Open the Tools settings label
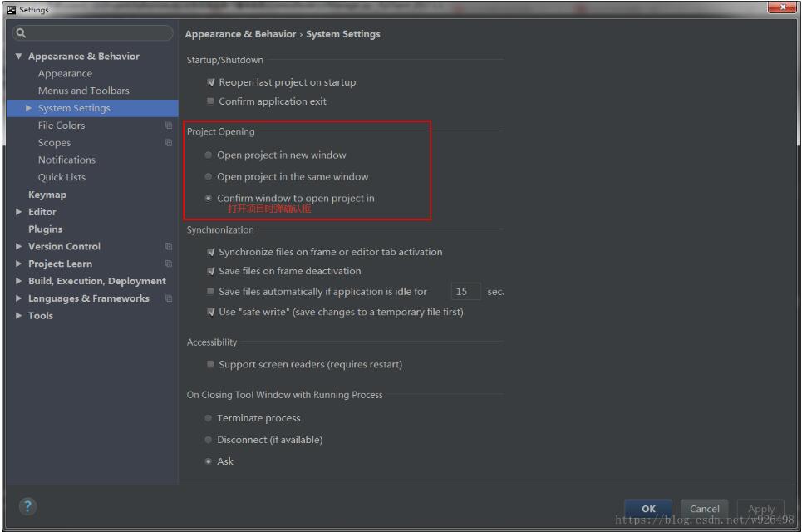 (x=41, y=316)
